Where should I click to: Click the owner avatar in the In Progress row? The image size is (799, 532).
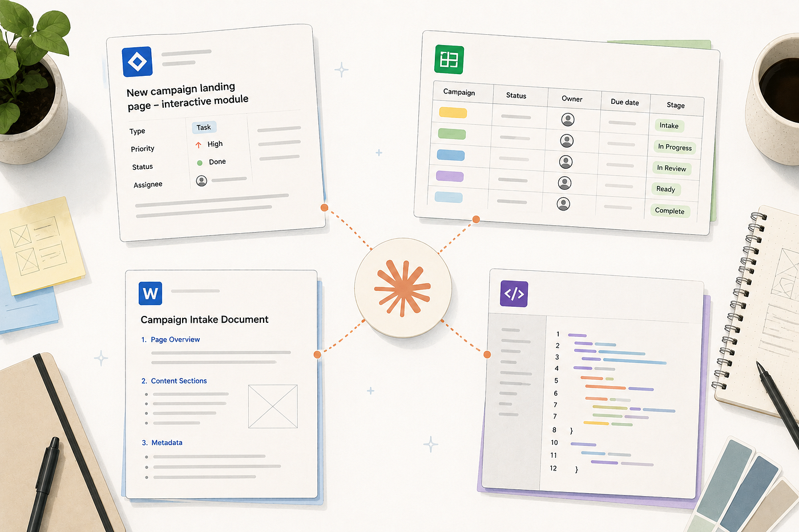point(567,141)
